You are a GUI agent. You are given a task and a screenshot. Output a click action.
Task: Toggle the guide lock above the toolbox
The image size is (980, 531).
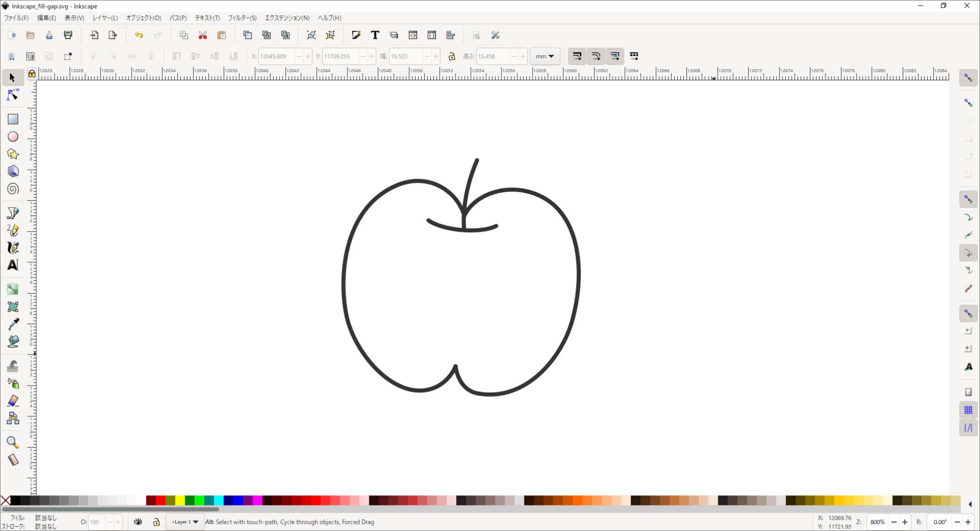pos(32,74)
